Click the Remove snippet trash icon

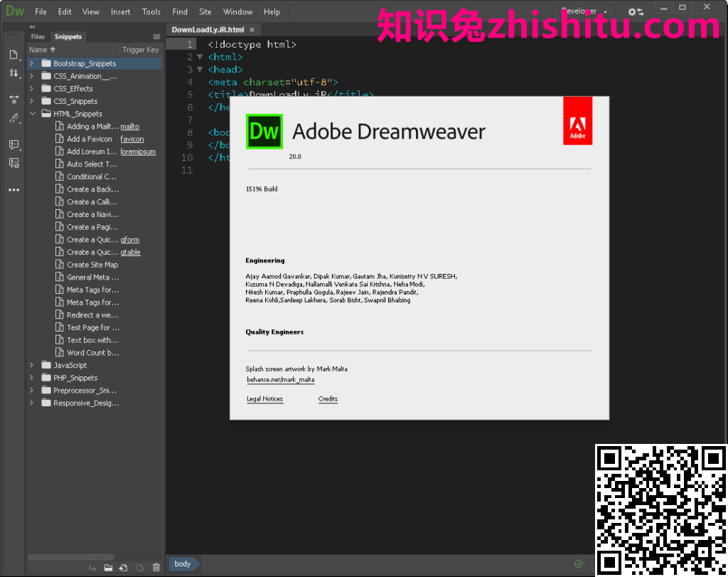coord(156,567)
